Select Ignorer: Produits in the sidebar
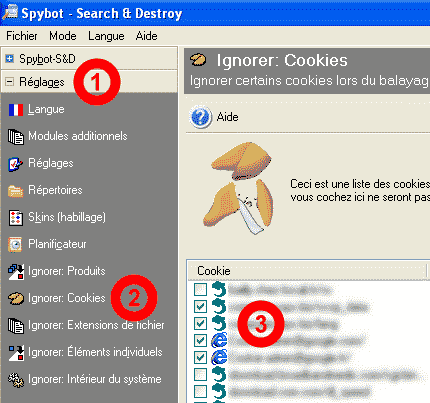The image size is (430, 403). click(67, 271)
